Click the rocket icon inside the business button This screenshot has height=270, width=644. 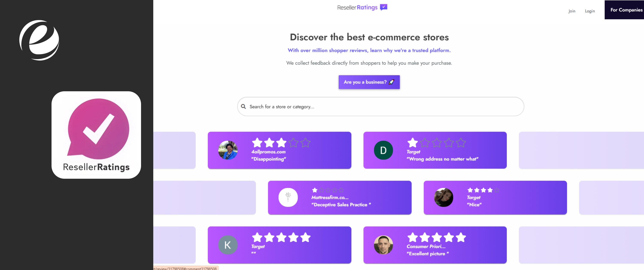tap(392, 82)
